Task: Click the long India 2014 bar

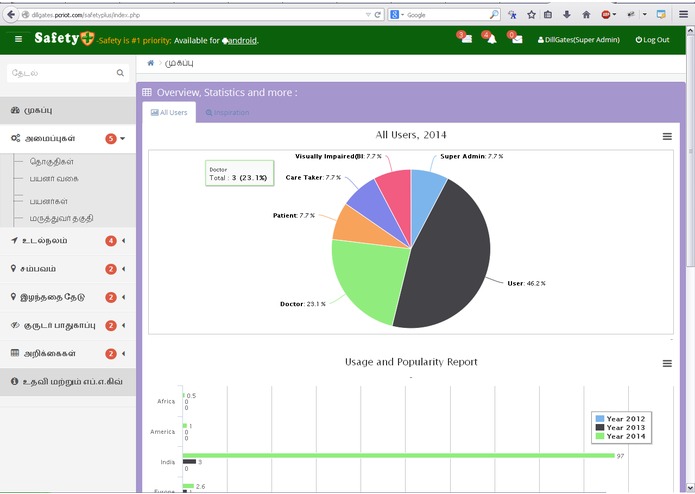Action: coord(398,455)
